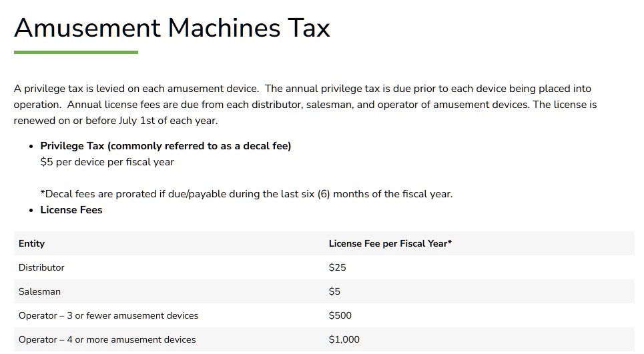Click Operator – 4 or more devices row
Screen dimensions: 644x354
(x=107, y=339)
